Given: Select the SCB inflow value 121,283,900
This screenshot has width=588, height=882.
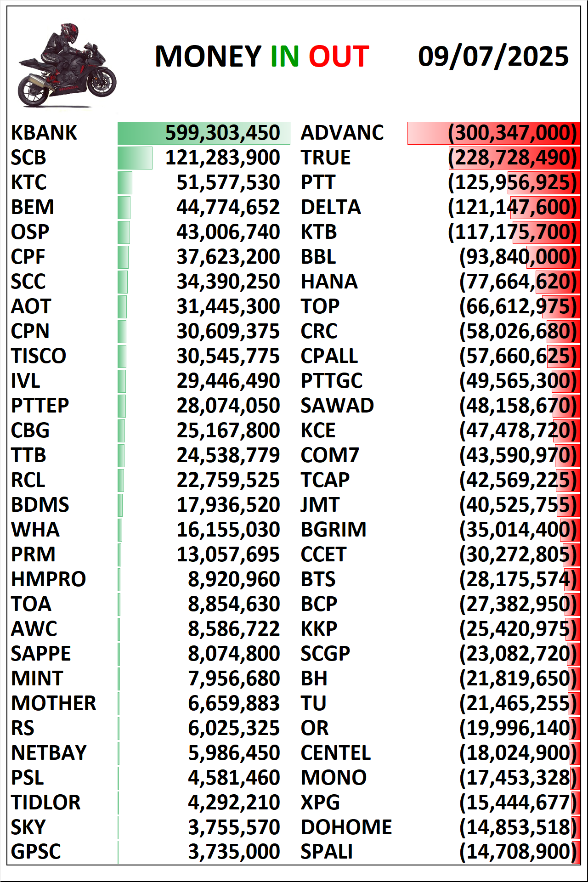Looking at the screenshot, I should pos(222,158).
